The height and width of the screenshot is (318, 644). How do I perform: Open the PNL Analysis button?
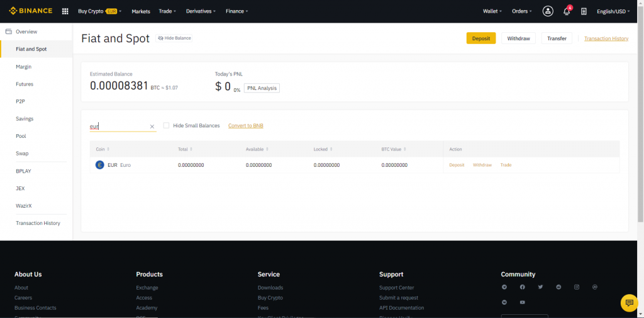pos(262,88)
